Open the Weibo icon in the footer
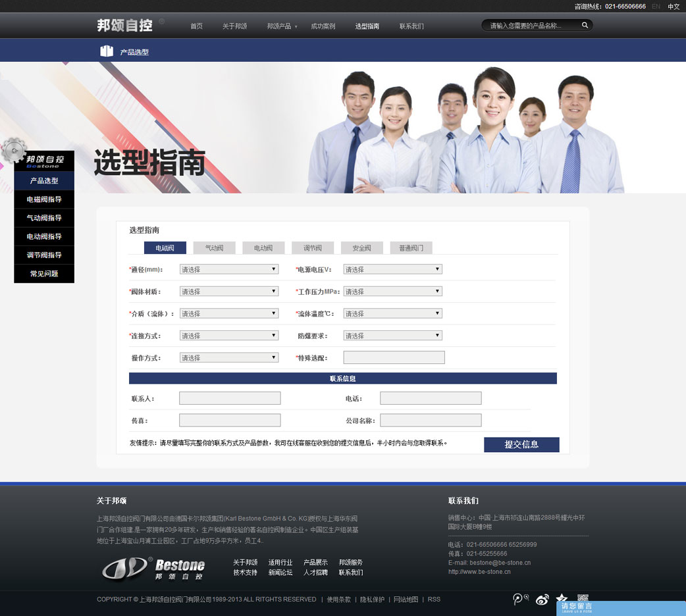This screenshot has height=616, width=686. coord(542,600)
